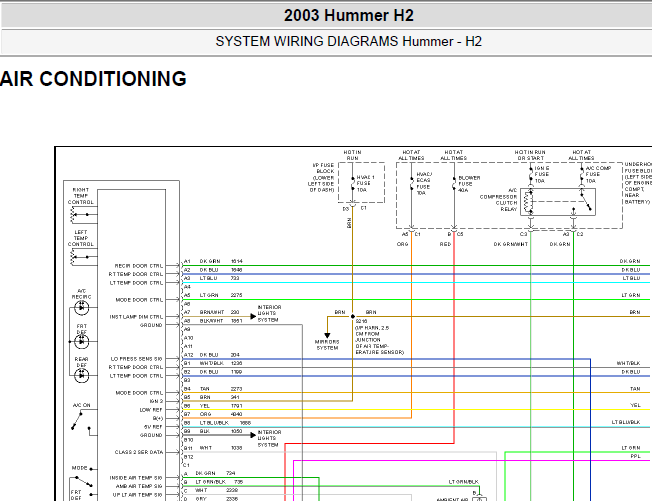Click the 'LEFT TEMP CONTROL' label
This screenshot has width=652, height=501.
pyautogui.click(x=81, y=238)
